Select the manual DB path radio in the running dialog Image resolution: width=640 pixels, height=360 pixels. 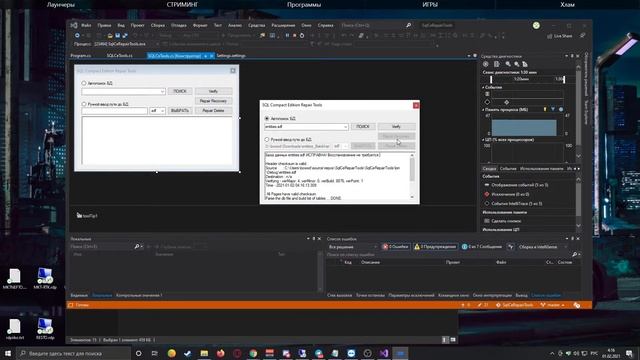click(x=267, y=139)
